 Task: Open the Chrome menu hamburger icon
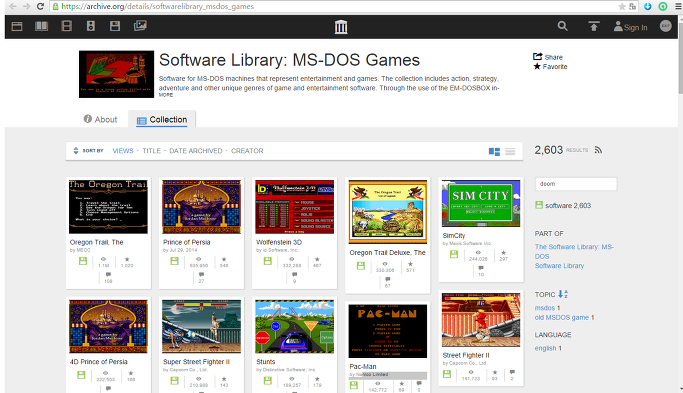coord(678,7)
